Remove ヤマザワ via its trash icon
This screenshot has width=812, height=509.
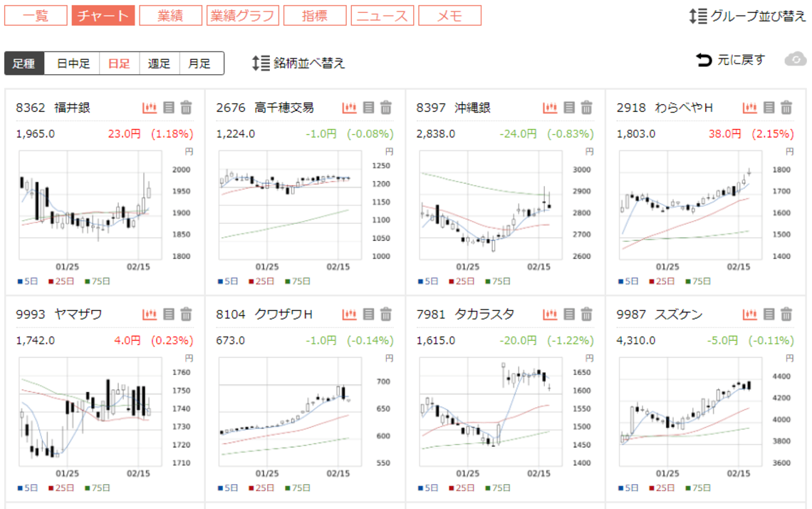[185, 312]
